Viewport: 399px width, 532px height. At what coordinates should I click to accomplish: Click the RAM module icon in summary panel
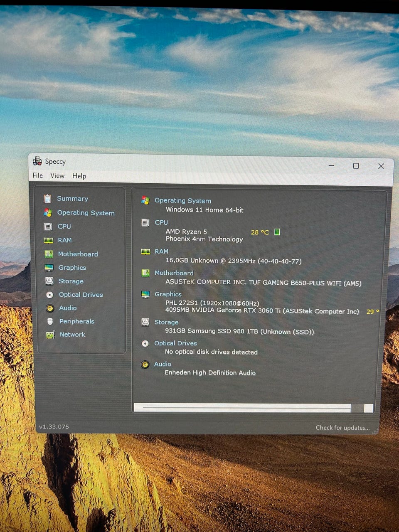pyautogui.click(x=145, y=251)
